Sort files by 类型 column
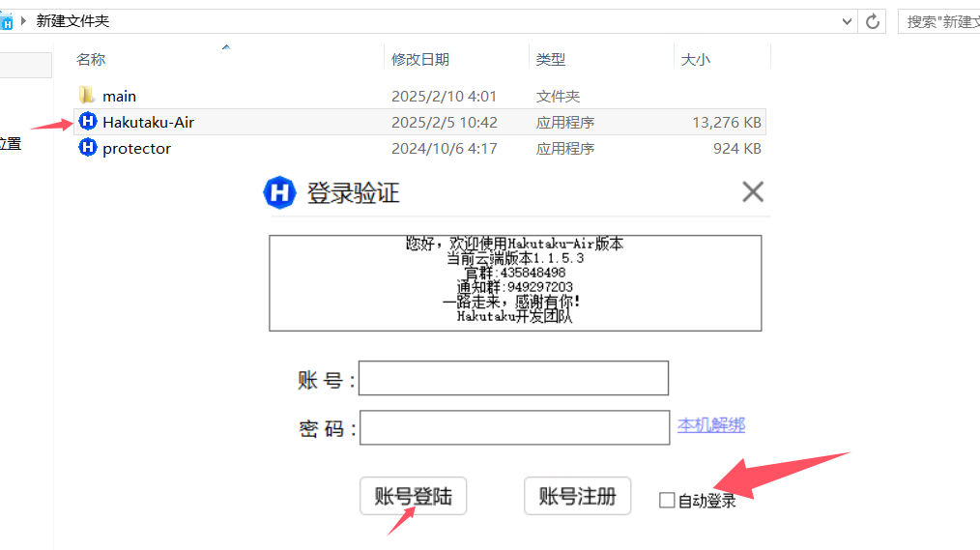This screenshot has width=980, height=550. [x=551, y=59]
